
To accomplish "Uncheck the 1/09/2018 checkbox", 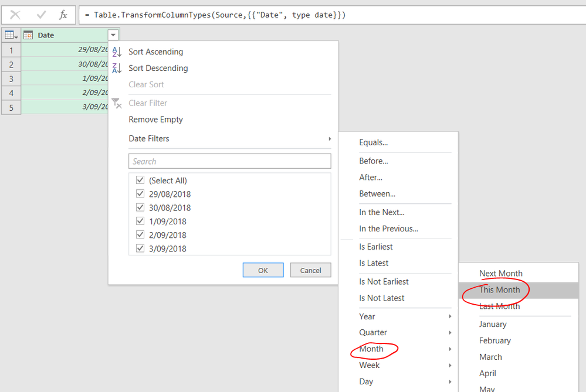I will tap(140, 221).
